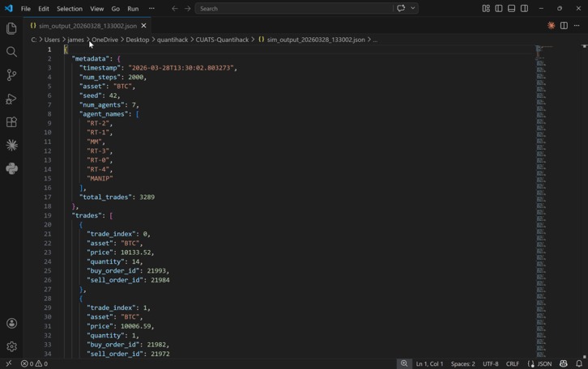The width and height of the screenshot is (588, 369).
Task: Click the Search command center field
Action: pyautogui.click(x=294, y=8)
